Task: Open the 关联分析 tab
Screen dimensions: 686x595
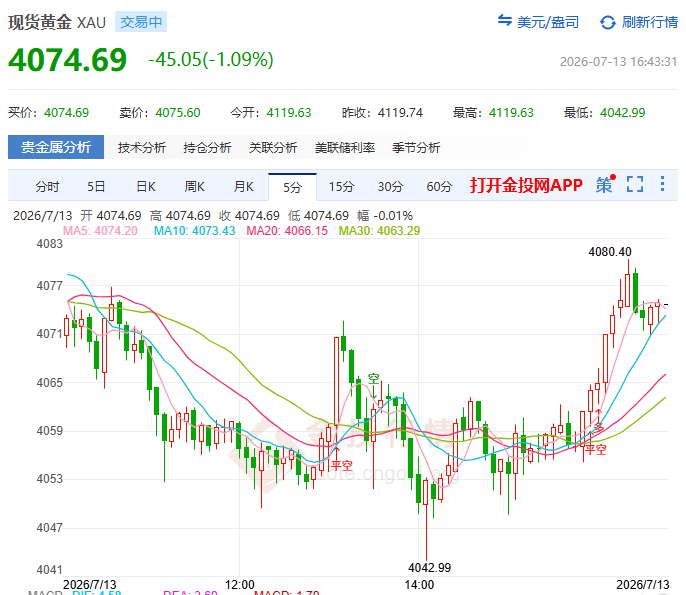Action: tap(273, 147)
